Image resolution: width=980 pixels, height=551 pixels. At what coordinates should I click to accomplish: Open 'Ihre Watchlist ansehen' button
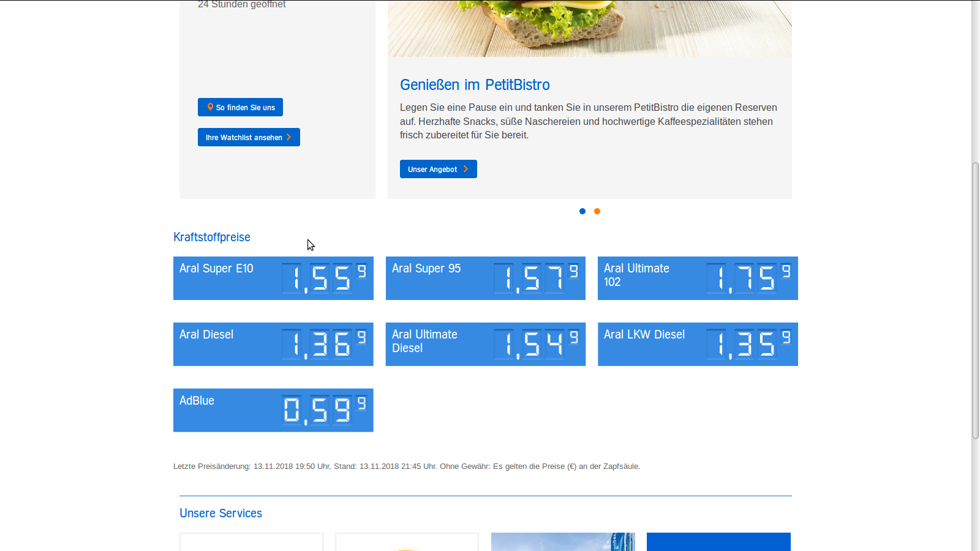point(249,137)
